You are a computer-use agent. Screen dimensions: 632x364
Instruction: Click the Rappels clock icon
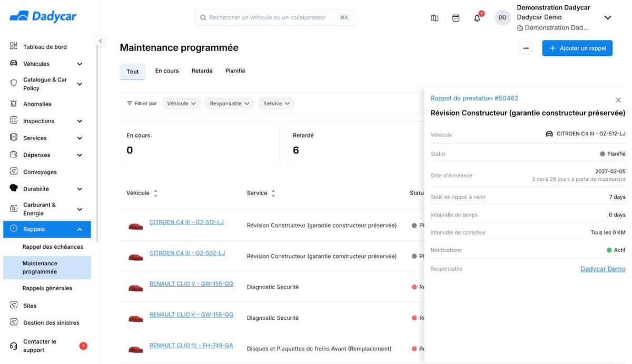click(x=14, y=229)
